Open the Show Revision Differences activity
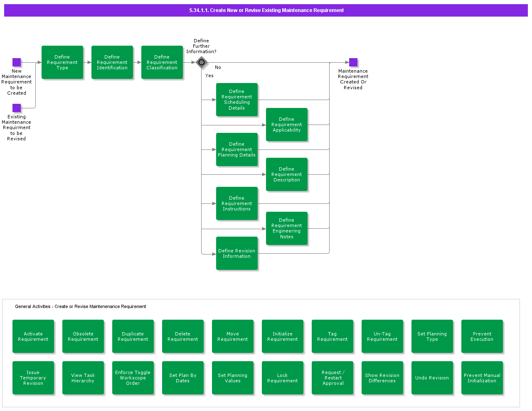Viewport: 532px width, 411px height. (x=382, y=378)
